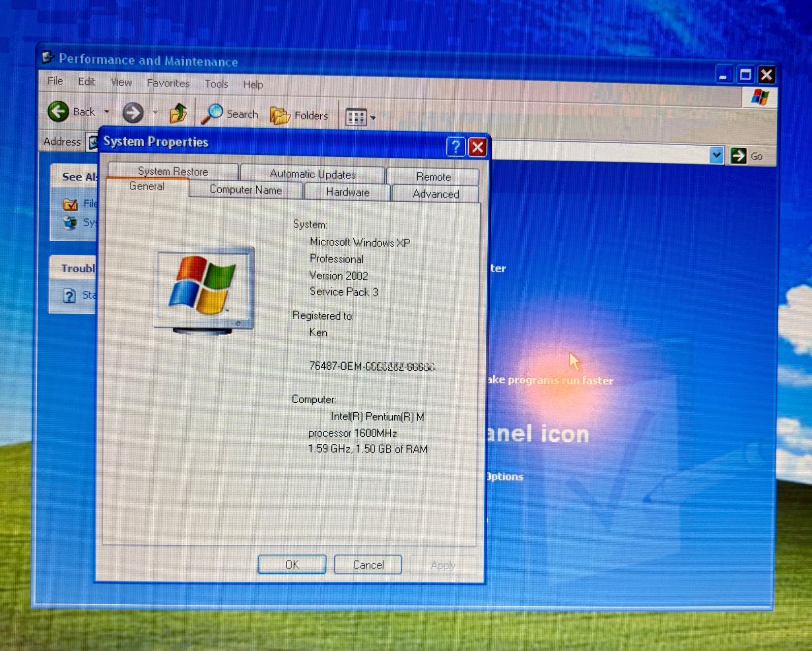Click the Microsoft Windows XP text
Image resolution: width=812 pixels, height=651 pixels.
pos(360,242)
